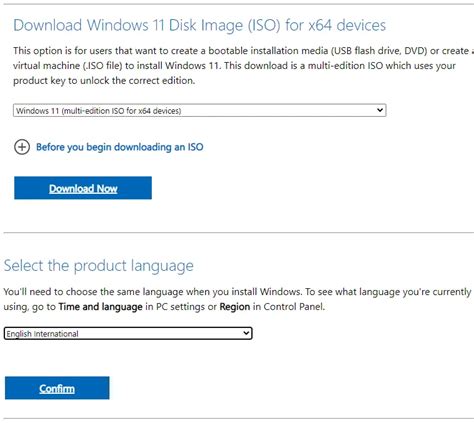Screen dimensions: 474x423
Task: Open the English International language dropdown
Action: (x=128, y=333)
